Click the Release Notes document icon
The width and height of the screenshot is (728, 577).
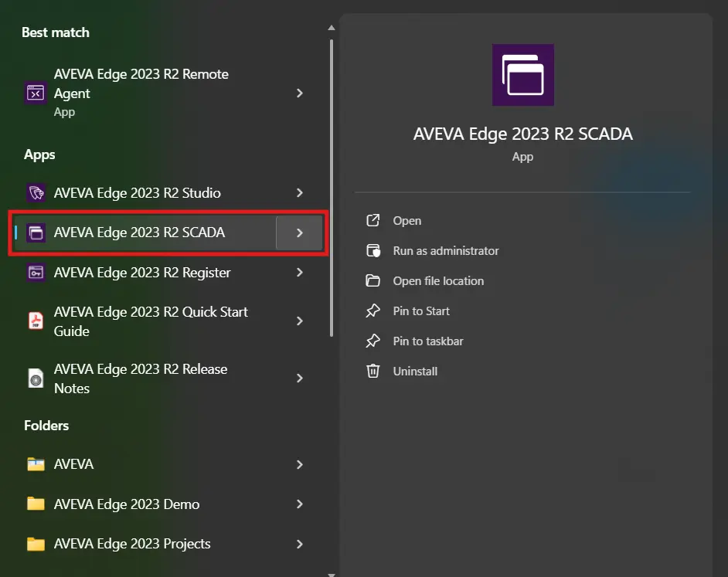[x=36, y=378]
